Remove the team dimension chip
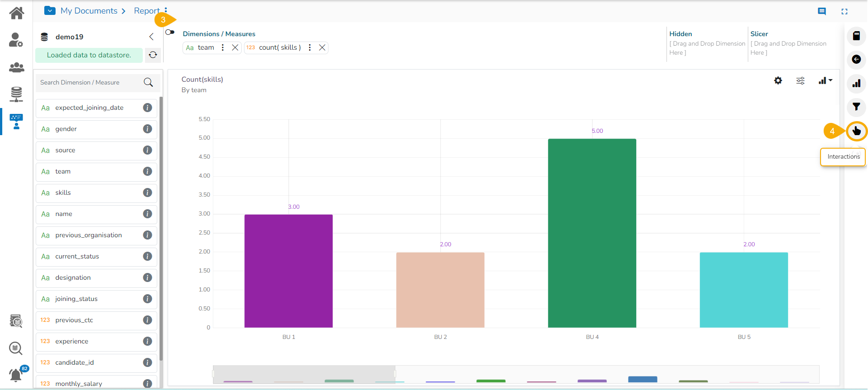 (235, 47)
